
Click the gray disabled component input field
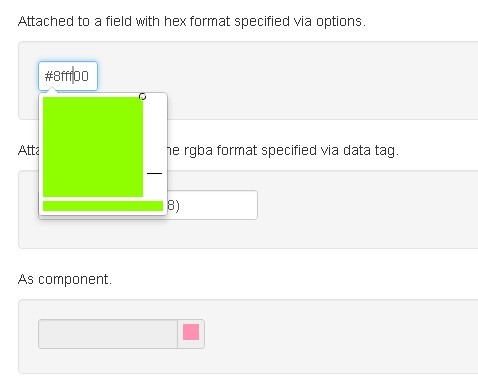tap(108, 334)
